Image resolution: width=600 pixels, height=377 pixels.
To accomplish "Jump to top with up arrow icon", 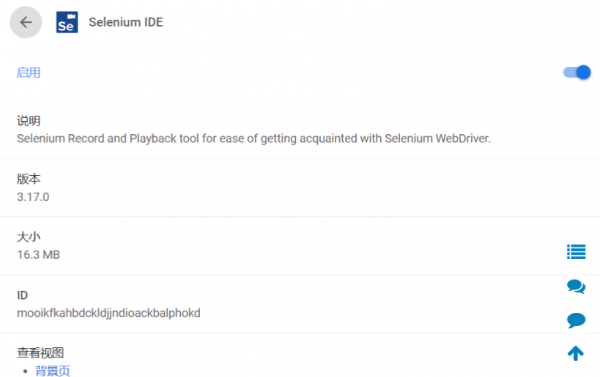I will pyautogui.click(x=576, y=353).
